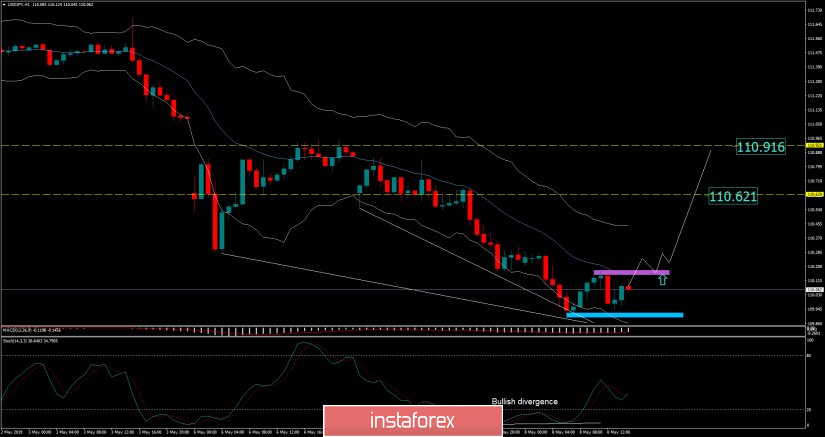Click the 2 May 2019 date label
The width and height of the screenshot is (825, 437).
coord(12,432)
